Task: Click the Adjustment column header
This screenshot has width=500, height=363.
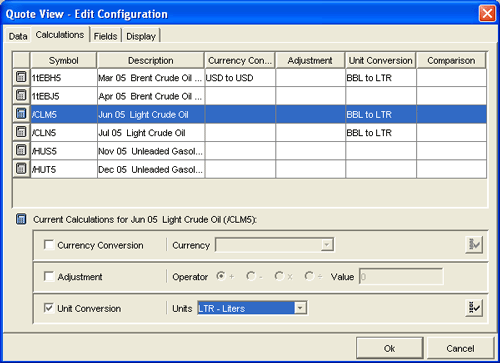Action: pyautogui.click(x=310, y=60)
